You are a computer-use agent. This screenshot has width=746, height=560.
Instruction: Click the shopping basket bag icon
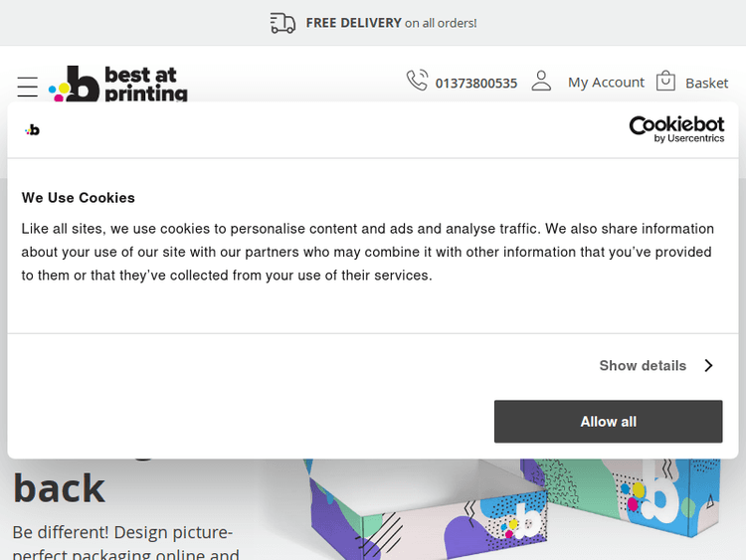tap(665, 82)
